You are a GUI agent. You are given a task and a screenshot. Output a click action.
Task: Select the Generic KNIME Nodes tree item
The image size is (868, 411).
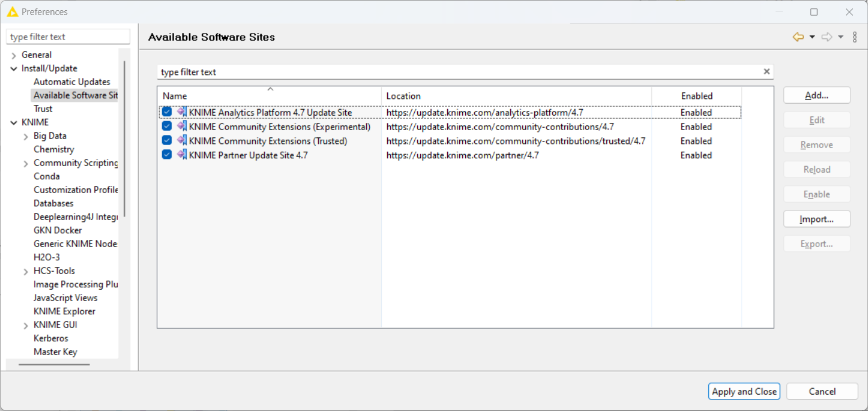pos(75,244)
